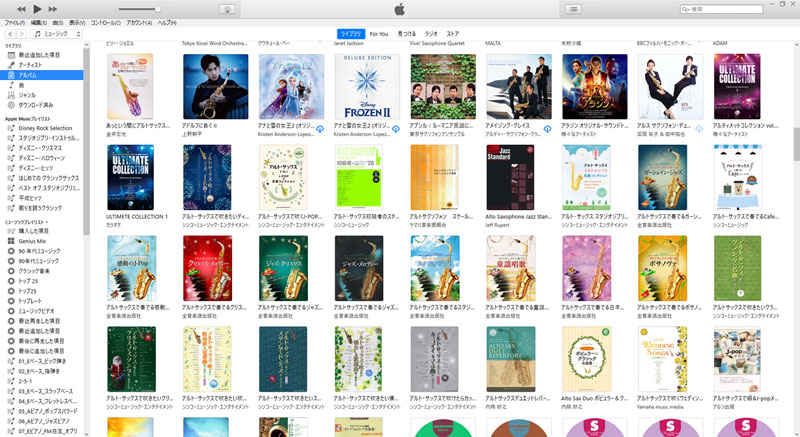
Task: Collapse the ミュージックプレイリスト section header
Action: tap(27, 222)
